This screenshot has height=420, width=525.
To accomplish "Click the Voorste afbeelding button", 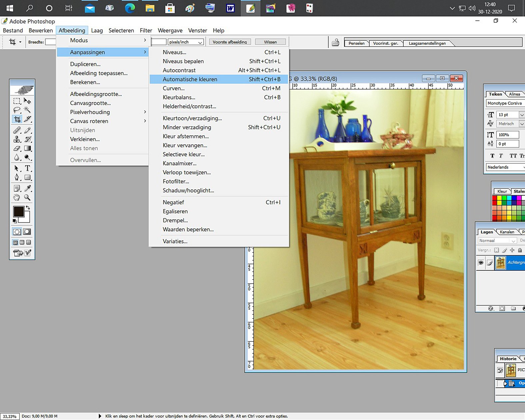I will click(230, 42).
